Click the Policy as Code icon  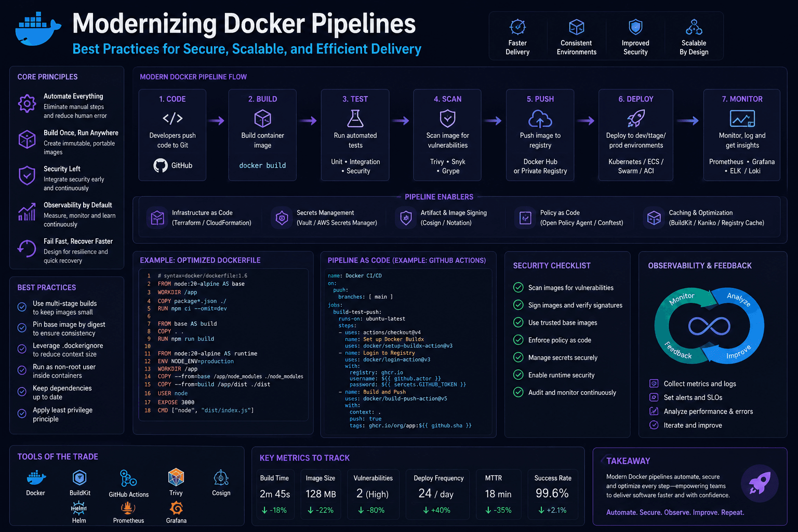(525, 218)
